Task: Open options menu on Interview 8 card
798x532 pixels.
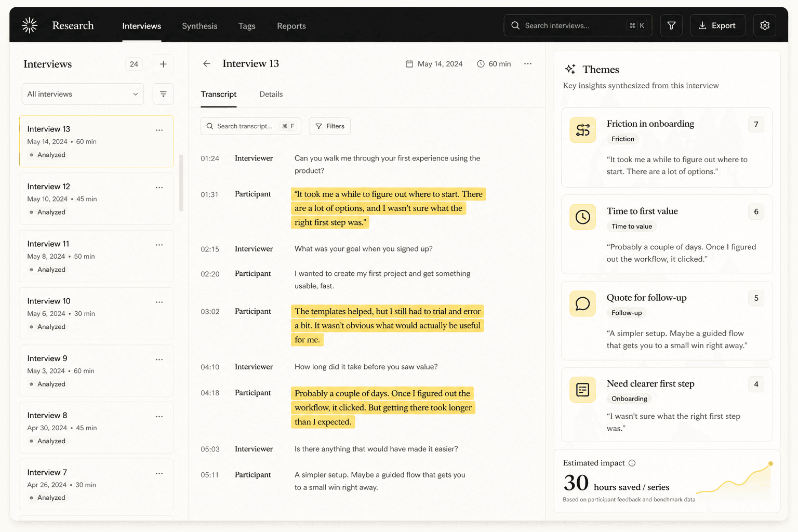Action: tap(159, 417)
